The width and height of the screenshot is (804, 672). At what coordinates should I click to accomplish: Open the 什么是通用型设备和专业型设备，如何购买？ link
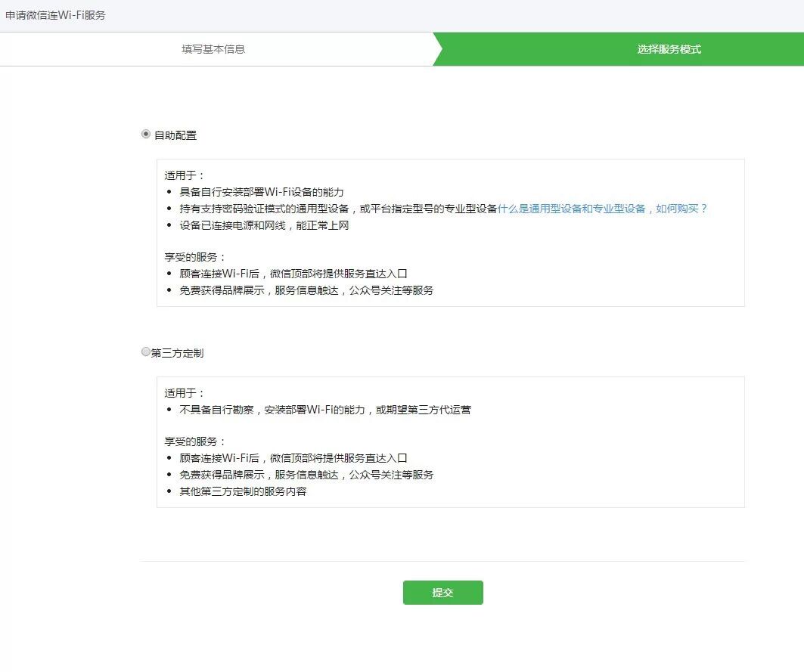(602, 209)
